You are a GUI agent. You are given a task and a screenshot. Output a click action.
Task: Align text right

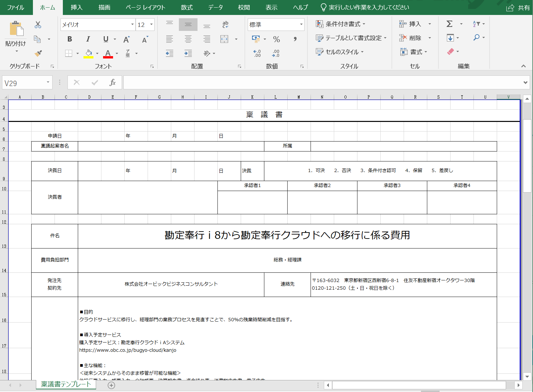point(207,39)
